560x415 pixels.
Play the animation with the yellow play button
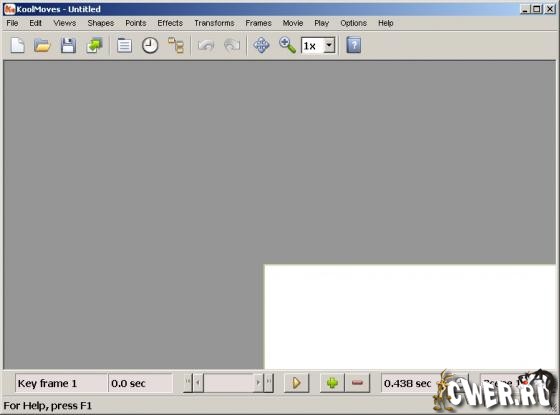(296, 383)
